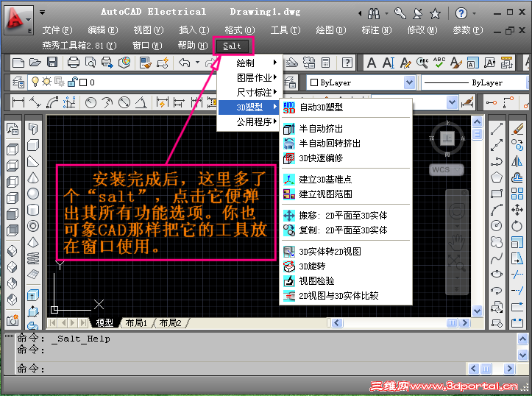Select the Sphere solid tool
This screenshot has height=396, width=532.
tap(33, 194)
